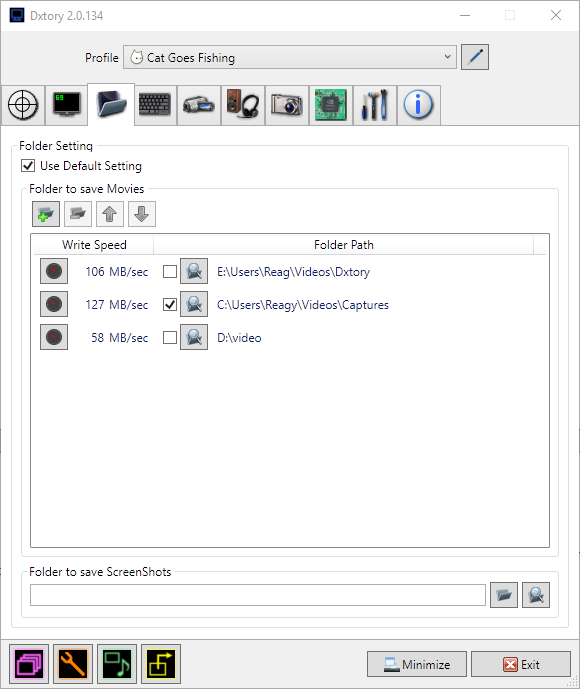This screenshot has height=689, width=580.
Task: Minimize window using title bar button
Action: click(x=465, y=15)
